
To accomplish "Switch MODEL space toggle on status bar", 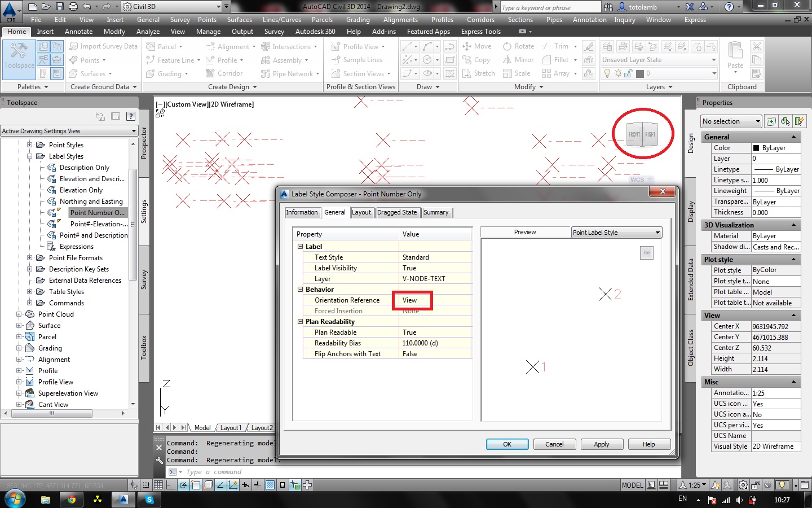I will [632, 485].
